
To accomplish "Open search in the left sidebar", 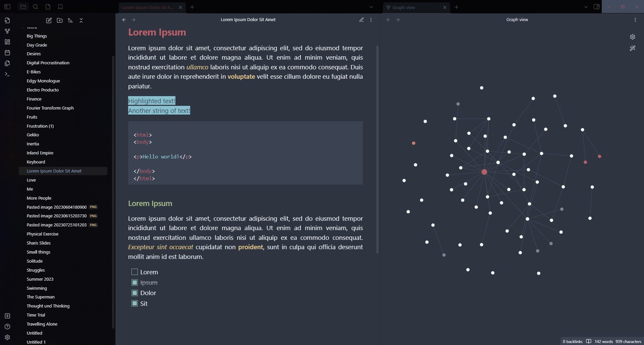I will [x=35, y=7].
